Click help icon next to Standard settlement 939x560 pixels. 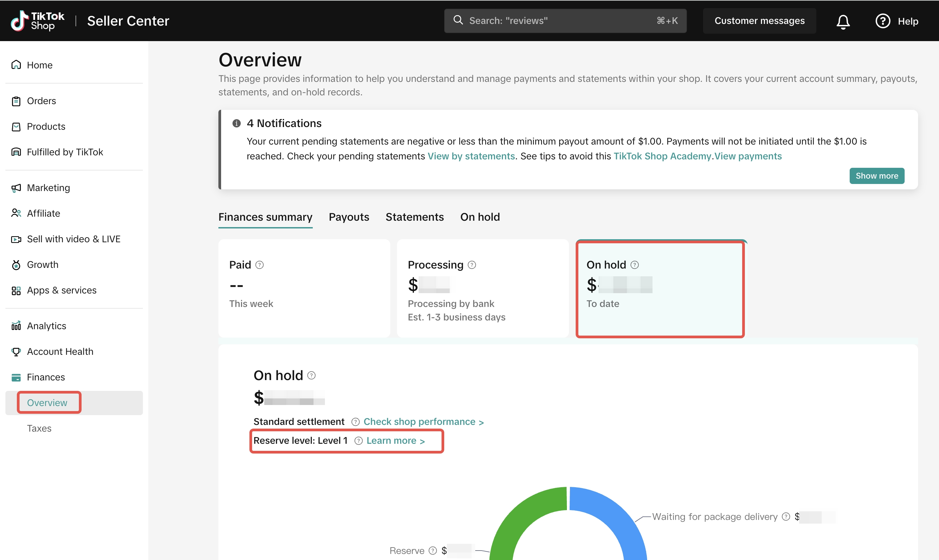click(355, 422)
